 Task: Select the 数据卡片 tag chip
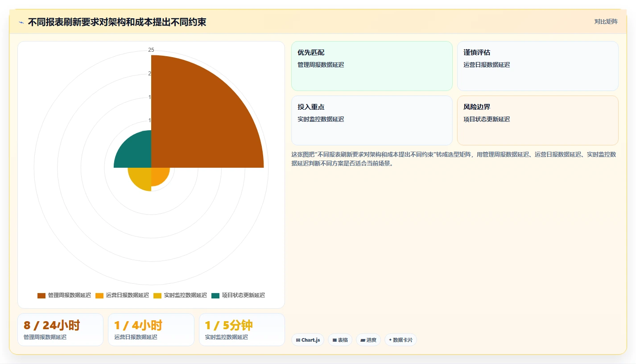401,340
